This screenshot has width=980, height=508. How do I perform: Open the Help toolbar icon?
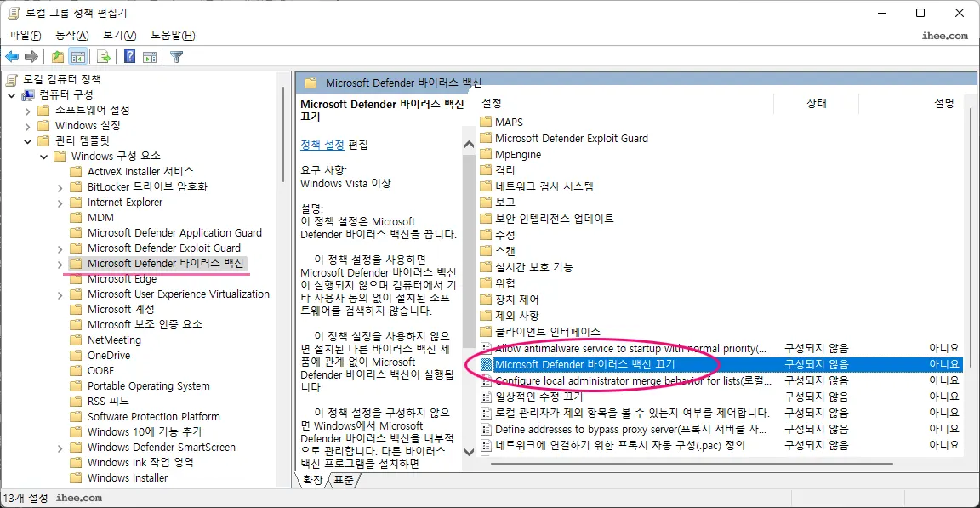point(129,57)
